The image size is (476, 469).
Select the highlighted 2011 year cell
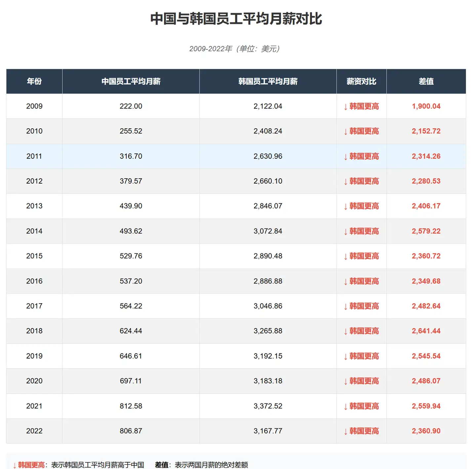tap(34, 156)
